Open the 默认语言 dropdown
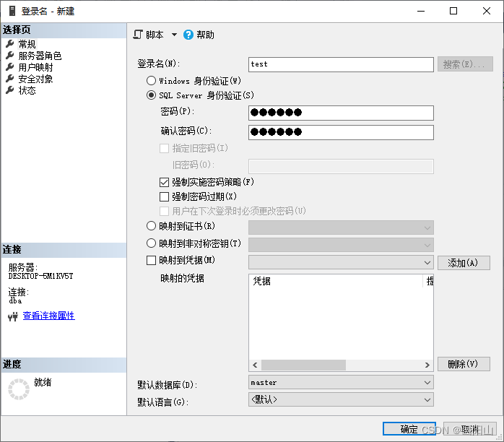Viewport: 504px width, 442px height. (341, 400)
